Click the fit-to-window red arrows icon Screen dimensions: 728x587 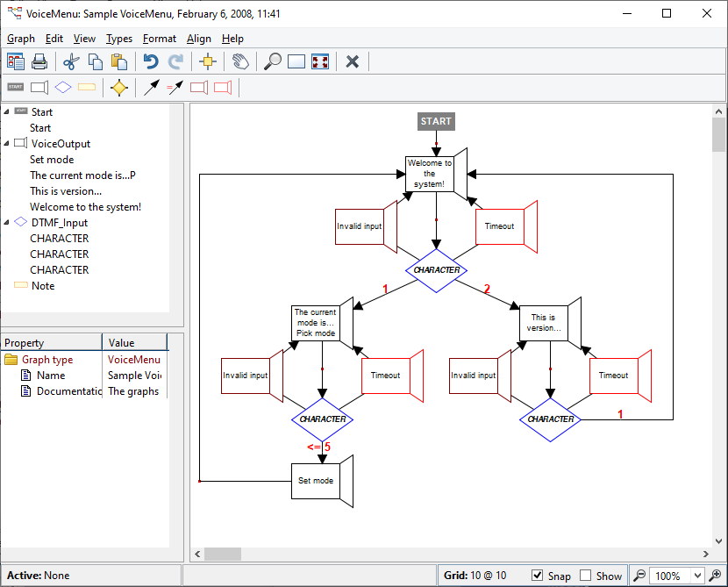coord(321,61)
